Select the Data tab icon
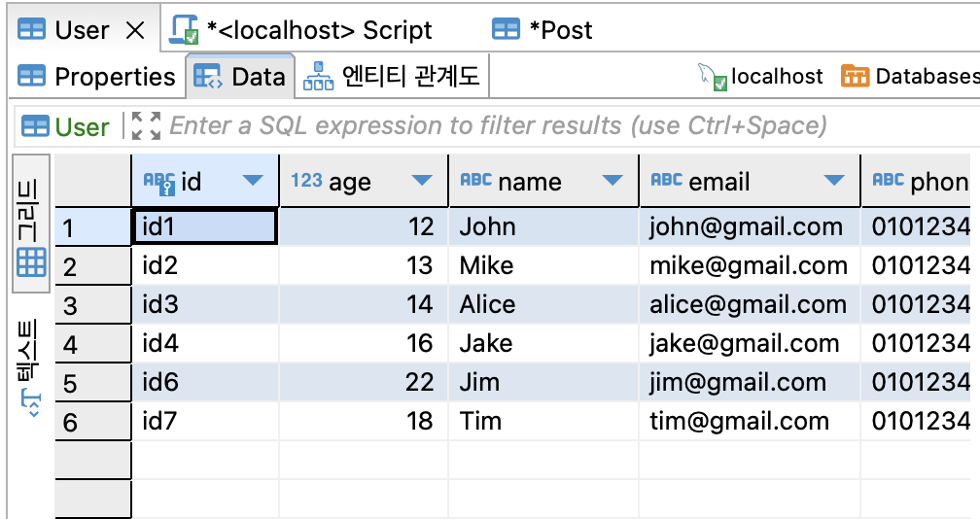 click(207, 76)
